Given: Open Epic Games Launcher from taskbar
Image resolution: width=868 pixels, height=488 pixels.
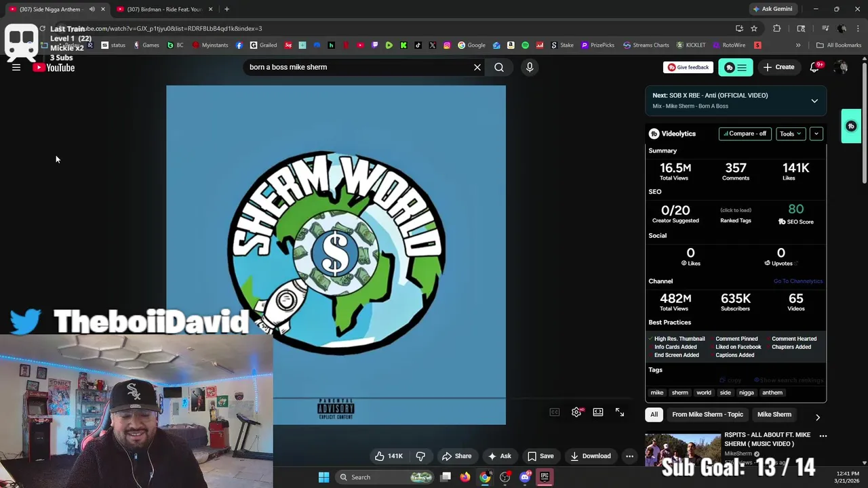Looking at the screenshot, I should (x=545, y=477).
